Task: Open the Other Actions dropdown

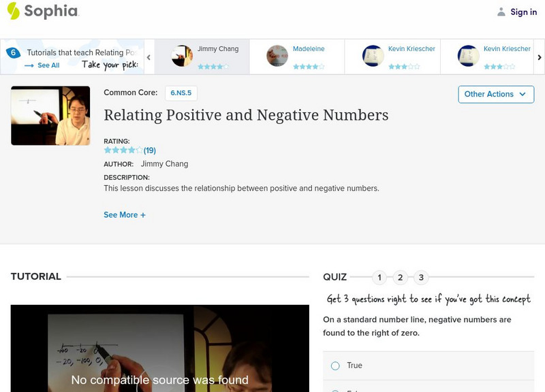Action: pos(495,94)
